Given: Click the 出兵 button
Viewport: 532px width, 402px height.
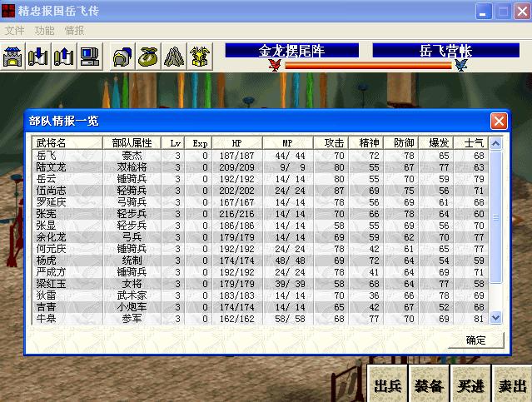Looking at the screenshot, I should point(388,385).
